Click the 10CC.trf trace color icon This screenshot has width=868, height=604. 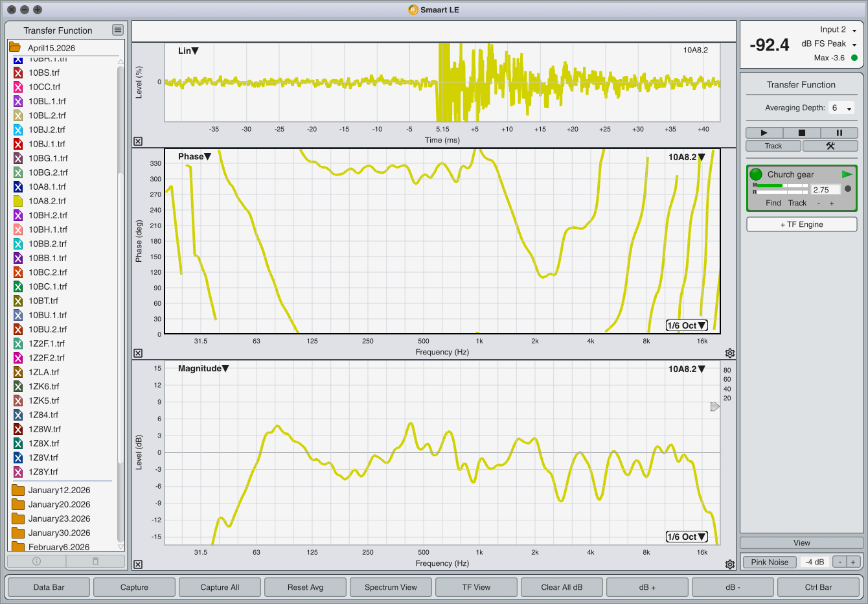[x=18, y=87]
